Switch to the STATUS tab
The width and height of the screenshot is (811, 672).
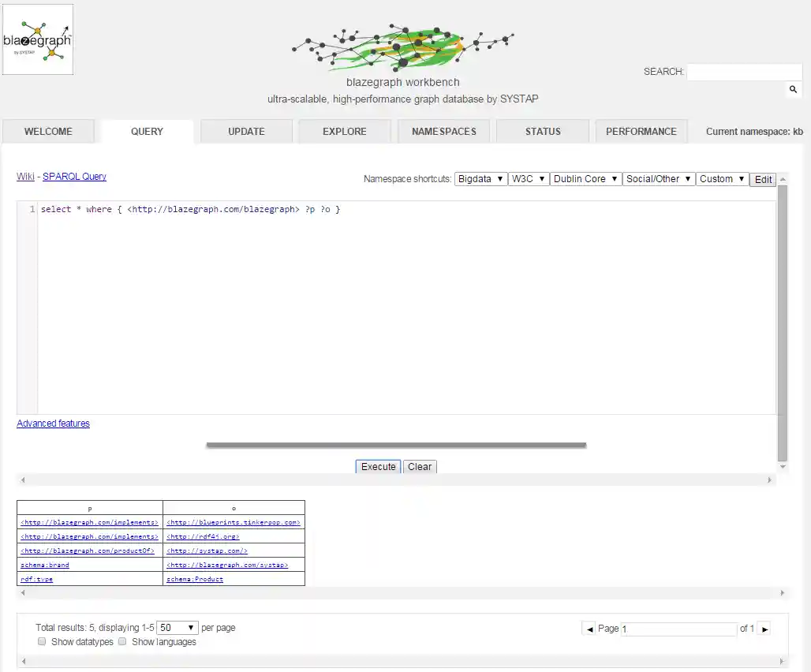[543, 131]
